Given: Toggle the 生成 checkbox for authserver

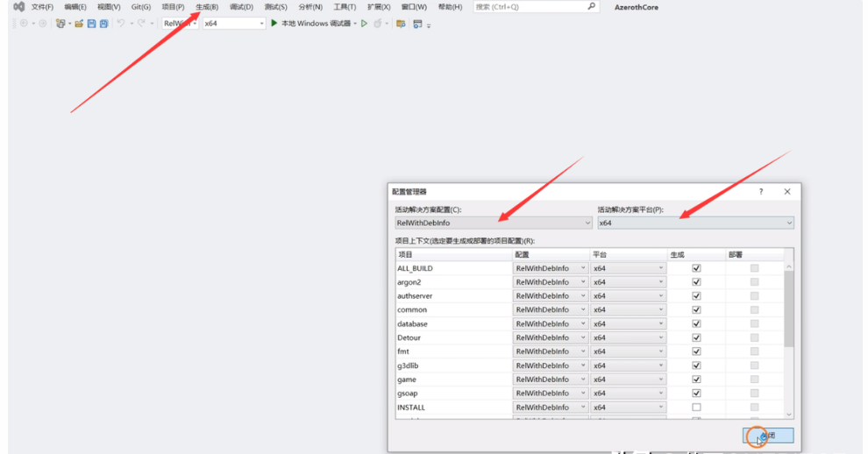Looking at the screenshot, I should (x=696, y=296).
